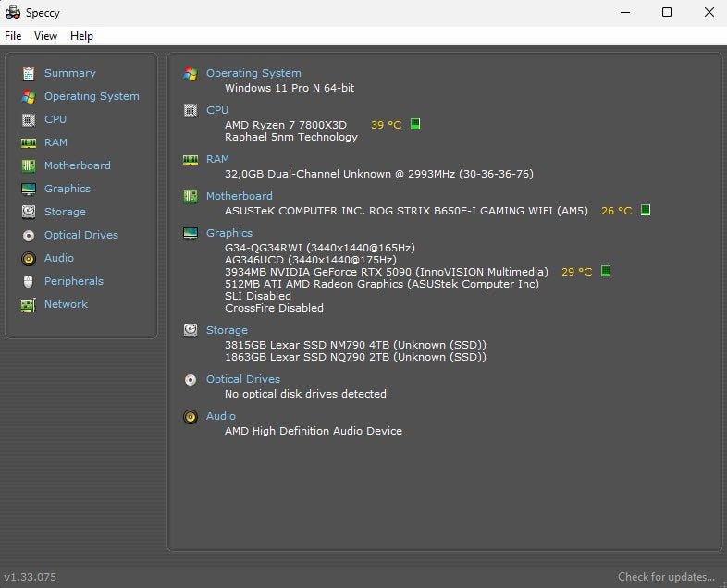Open the Storage heading in summary panel
The height and width of the screenshot is (588, 727).
pyautogui.click(x=227, y=330)
